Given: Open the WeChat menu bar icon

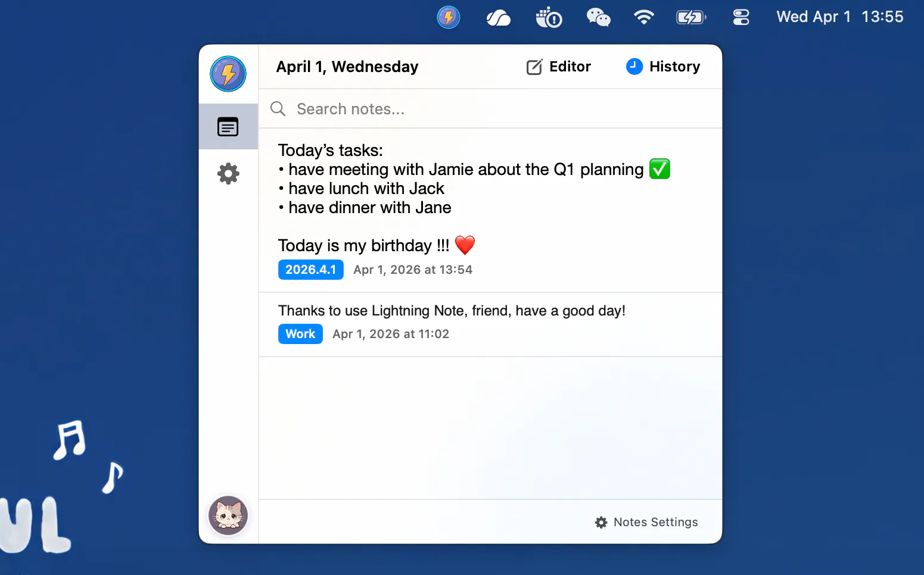Looking at the screenshot, I should tap(598, 17).
